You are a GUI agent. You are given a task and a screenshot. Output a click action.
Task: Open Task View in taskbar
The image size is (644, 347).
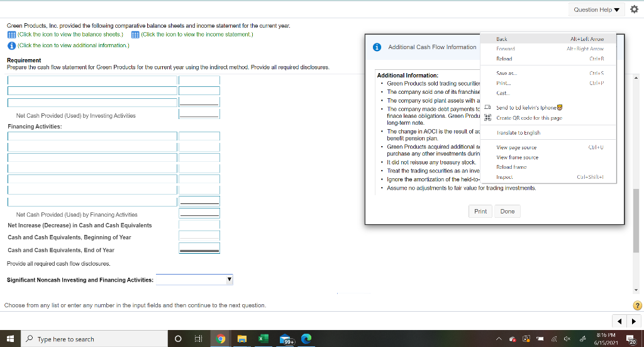pyautogui.click(x=198, y=339)
